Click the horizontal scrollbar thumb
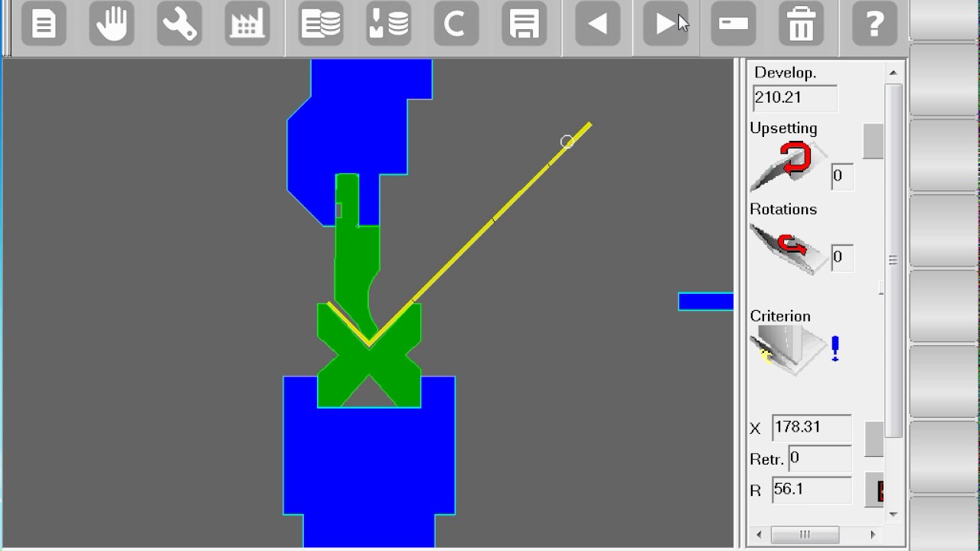The image size is (980, 551). pos(805,535)
